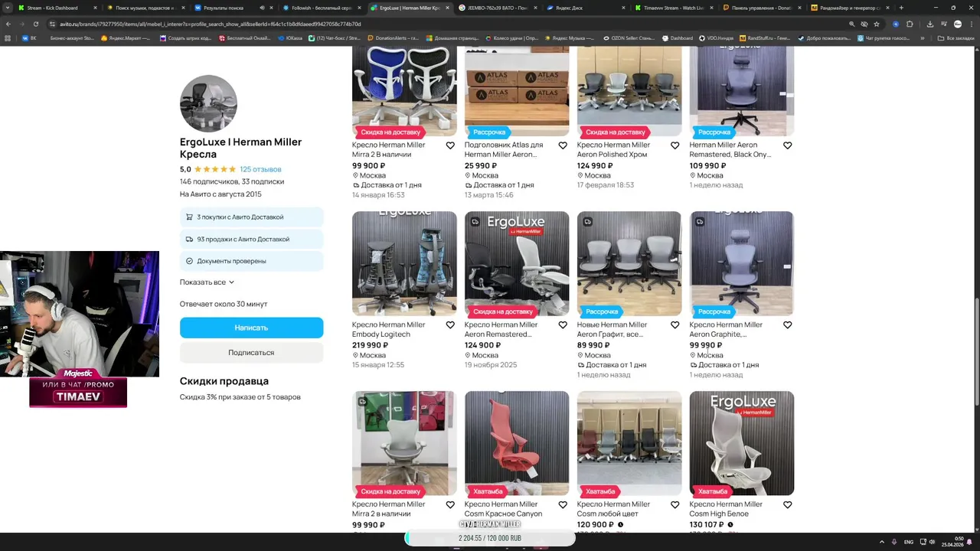Click the ErgoLuxe I Herman Miller Кресла seller name

[240, 148]
